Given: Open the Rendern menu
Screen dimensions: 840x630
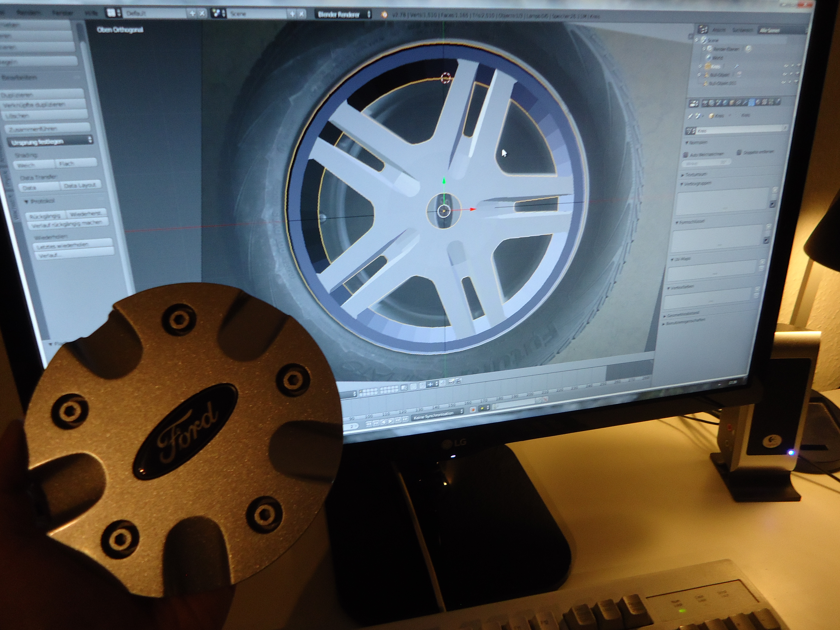Looking at the screenshot, I should [x=28, y=12].
